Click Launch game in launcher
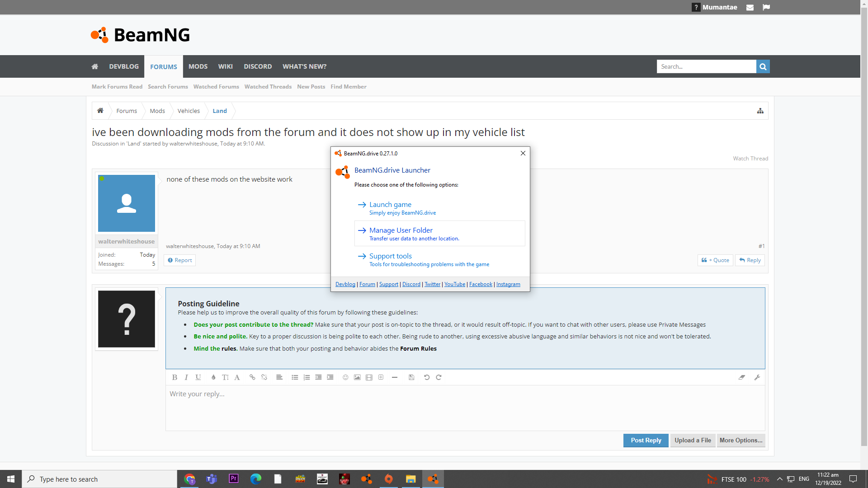Image resolution: width=868 pixels, height=488 pixels. [x=390, y=205]
